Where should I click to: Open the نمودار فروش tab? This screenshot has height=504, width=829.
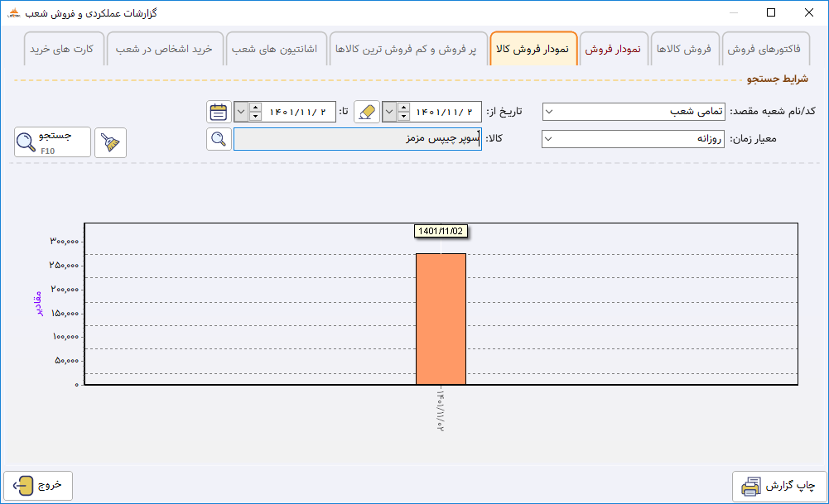(614, 49)
